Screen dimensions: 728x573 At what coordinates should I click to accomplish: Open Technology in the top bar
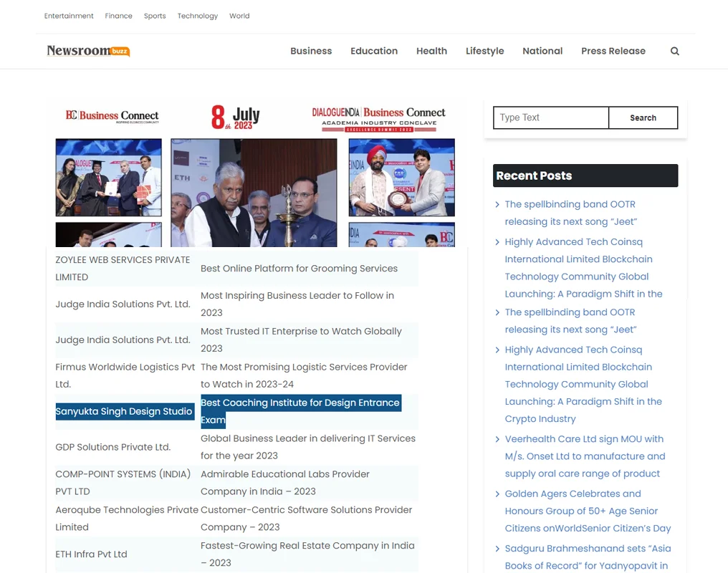tap(198, 16)
